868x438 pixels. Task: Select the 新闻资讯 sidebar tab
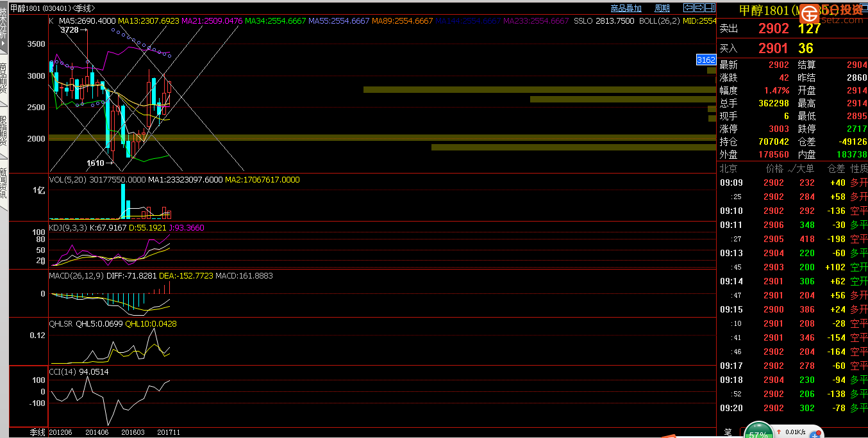4,186
